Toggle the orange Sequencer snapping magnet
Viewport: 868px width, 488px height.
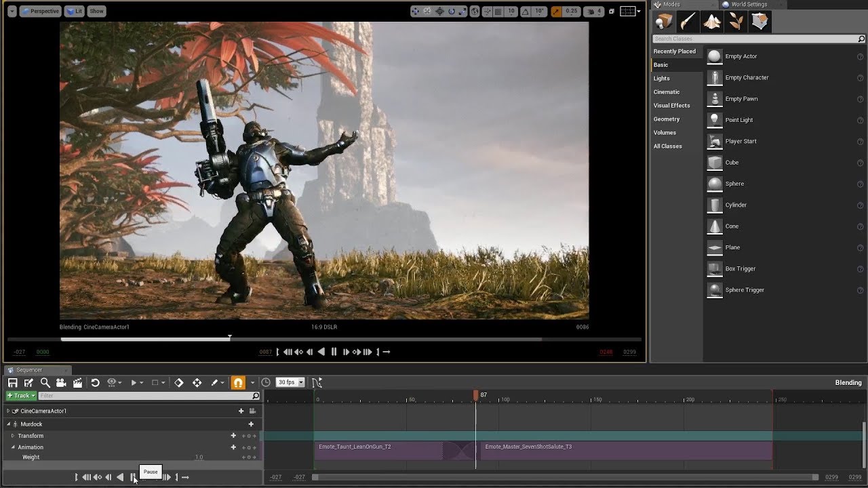(237, 383)
